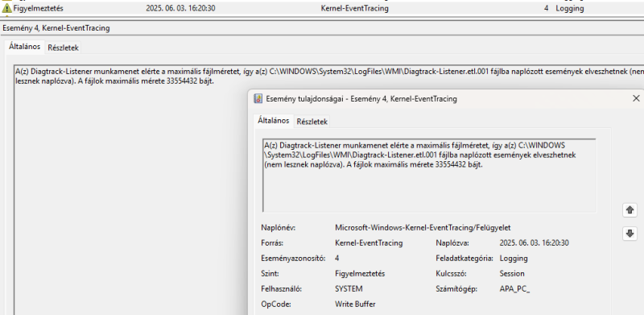The height and width of the screenshot is (315, 644).
Task: Click the Szint value Figyelmeztetés in dialog
Action: pos(360,274)
